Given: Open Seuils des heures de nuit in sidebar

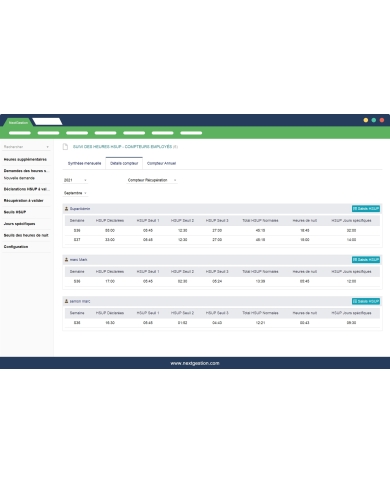Looking at the screenshot, I should (x=26, y=235).
